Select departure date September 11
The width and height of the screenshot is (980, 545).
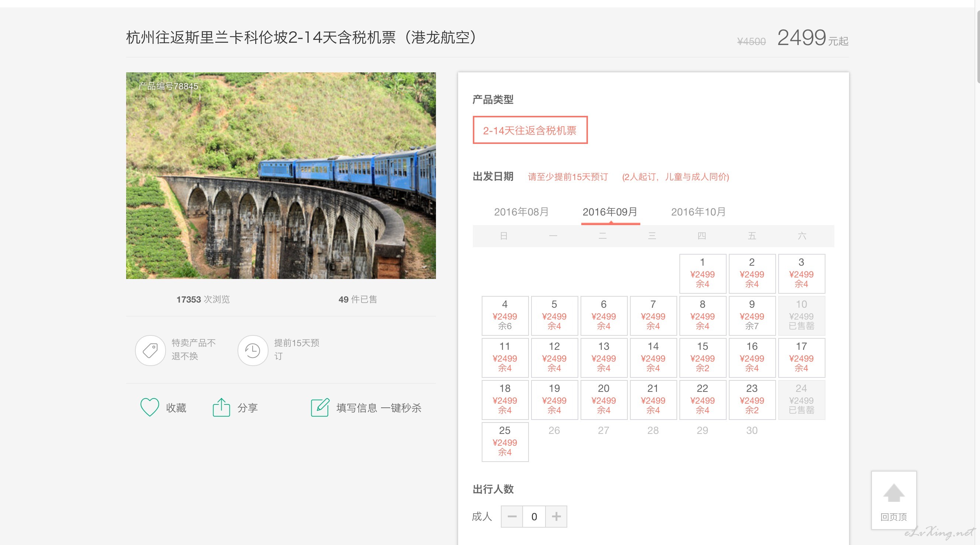pos(505,358)
